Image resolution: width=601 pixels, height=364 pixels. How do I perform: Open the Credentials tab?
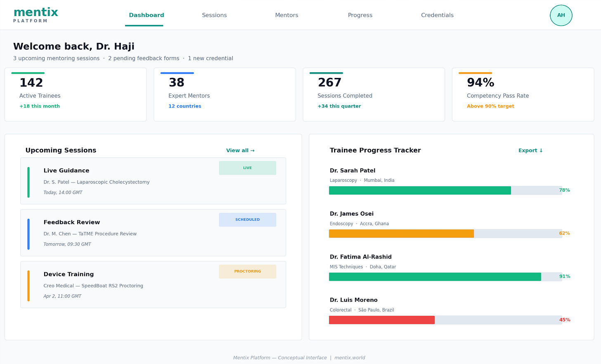tap(437, 15)
